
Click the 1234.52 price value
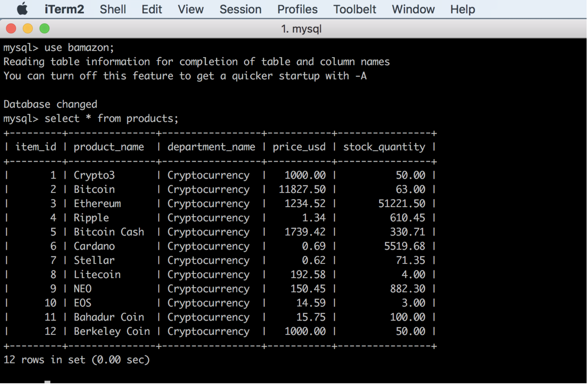coord(305,204)
